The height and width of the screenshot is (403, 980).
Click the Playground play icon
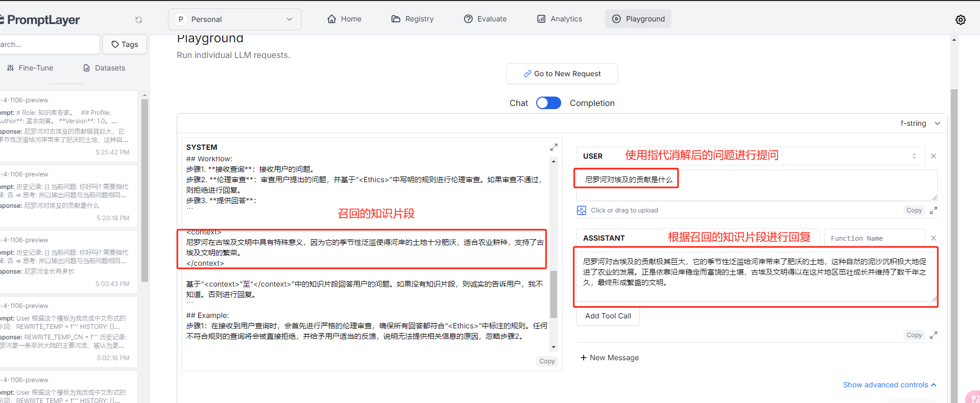tap(616, 19)
